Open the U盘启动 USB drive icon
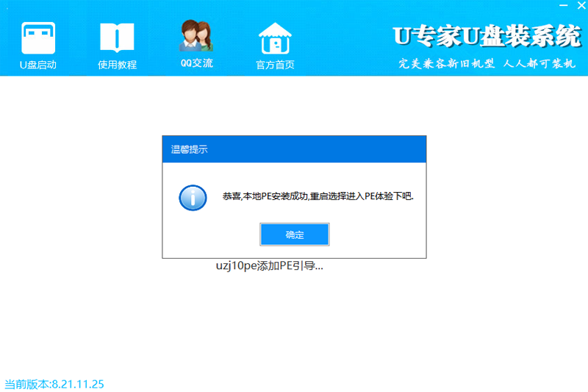This screenshot has width=588, height=392. click(38, 36)
